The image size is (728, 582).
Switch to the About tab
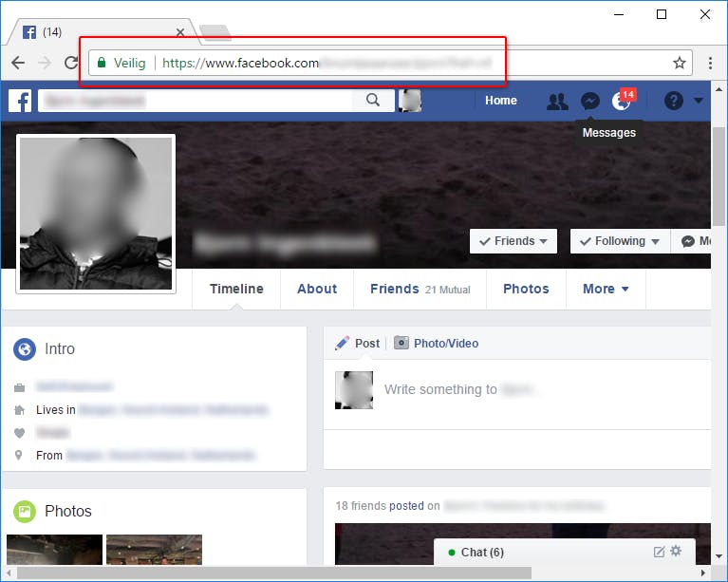[317, 289]
